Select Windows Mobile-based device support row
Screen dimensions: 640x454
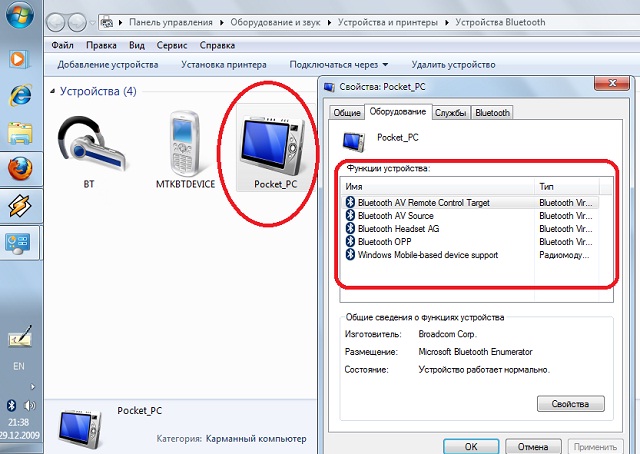[469, 255]
